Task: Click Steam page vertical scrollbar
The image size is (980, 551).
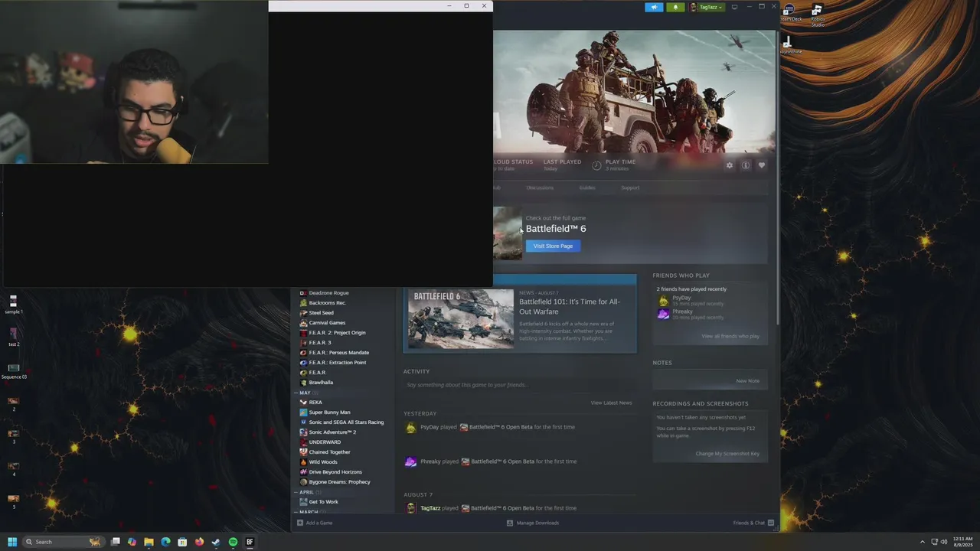Action: 777,176
